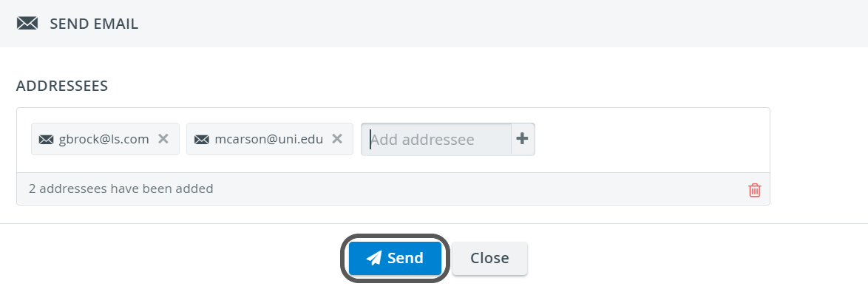Select the gbrock@ls.com address text
This screenshot has height=292, width=868.
(104, 140)
